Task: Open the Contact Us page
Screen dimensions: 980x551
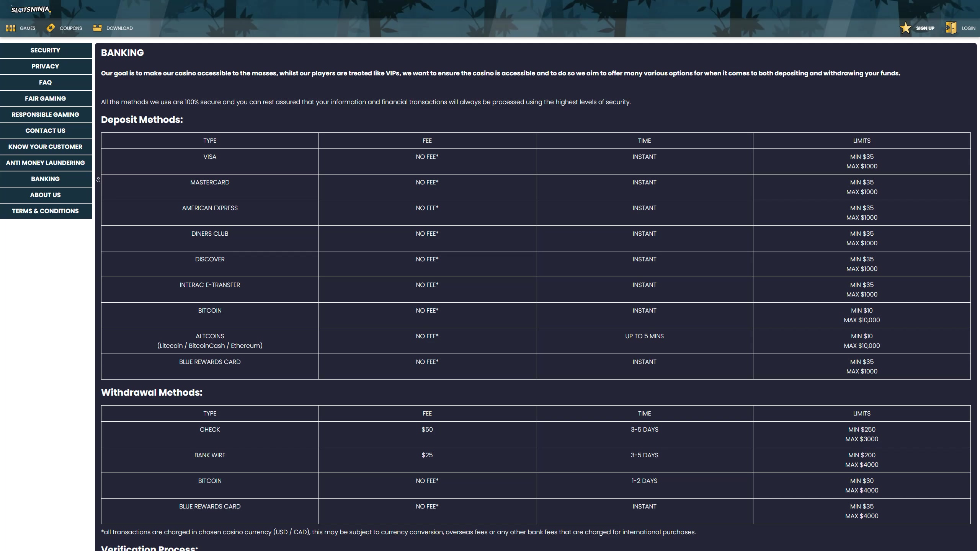Action: 45,130
